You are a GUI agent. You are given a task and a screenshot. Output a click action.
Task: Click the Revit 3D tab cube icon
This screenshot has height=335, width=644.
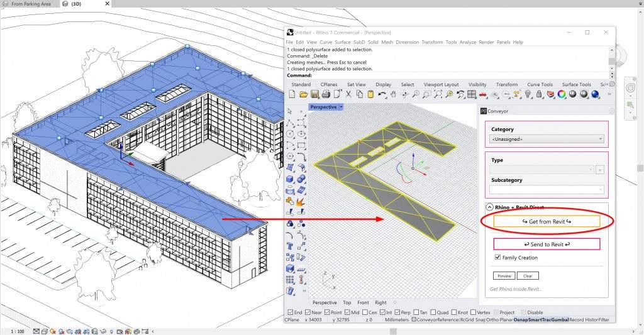(65, 4)
